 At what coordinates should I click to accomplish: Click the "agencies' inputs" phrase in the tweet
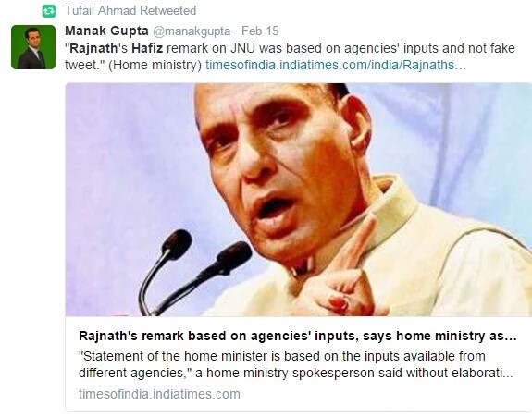pyautogui.click(x=392, y=48)
